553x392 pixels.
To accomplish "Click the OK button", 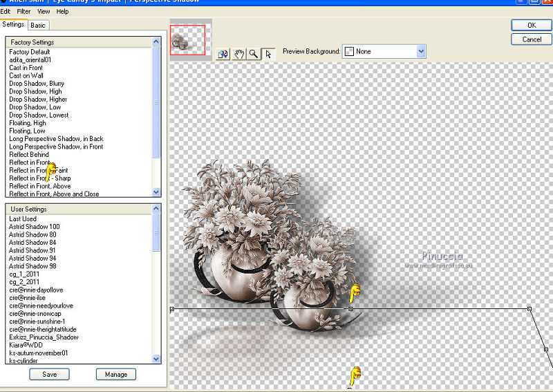I will coord(532,25).
